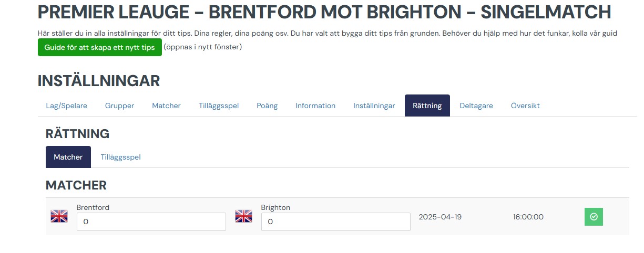This screenshot has width=644, height=253.
Task: Open the Lag/Spelare tab
Action: coord(66,106)
